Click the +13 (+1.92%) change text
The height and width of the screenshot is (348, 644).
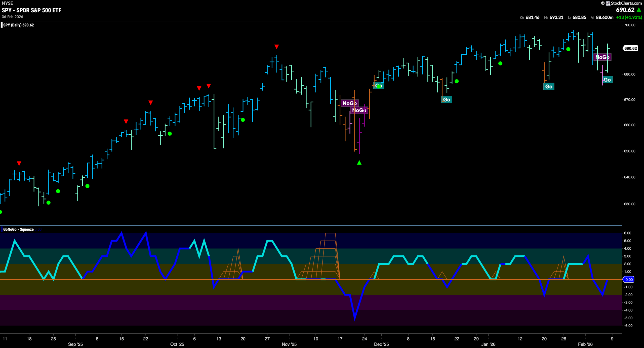tap(629, 17)
